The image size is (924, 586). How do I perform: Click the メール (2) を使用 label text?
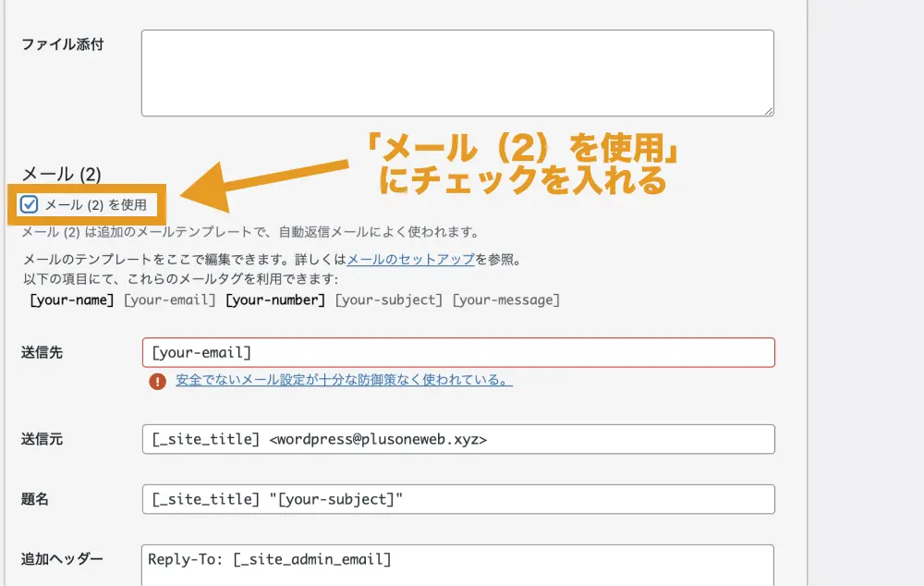coord(95,204)
